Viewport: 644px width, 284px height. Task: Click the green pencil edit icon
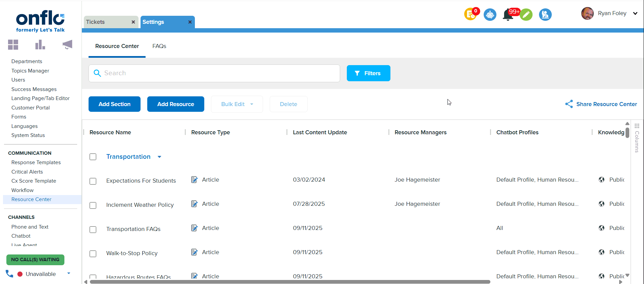click(x=526, y=15)
